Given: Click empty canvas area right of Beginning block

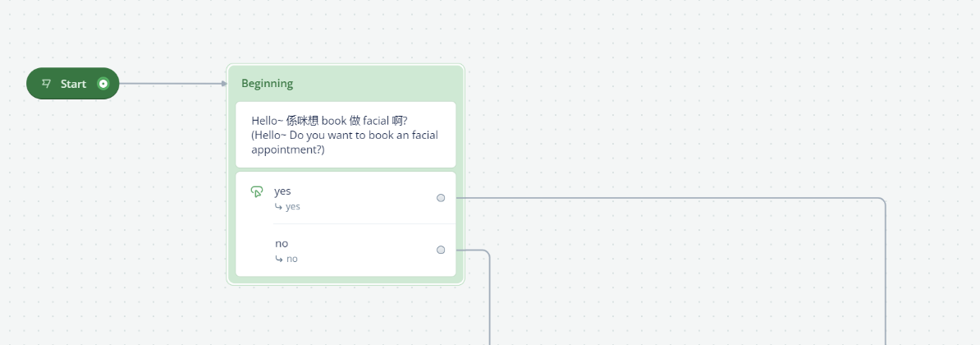Looking at the screenshot, I should click(688, 113).
